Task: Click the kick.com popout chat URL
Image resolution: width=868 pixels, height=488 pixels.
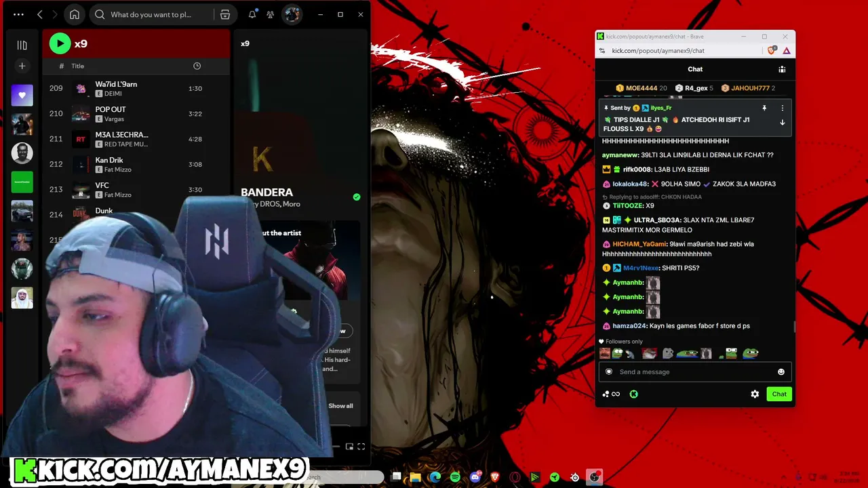Action: point(658,51)
